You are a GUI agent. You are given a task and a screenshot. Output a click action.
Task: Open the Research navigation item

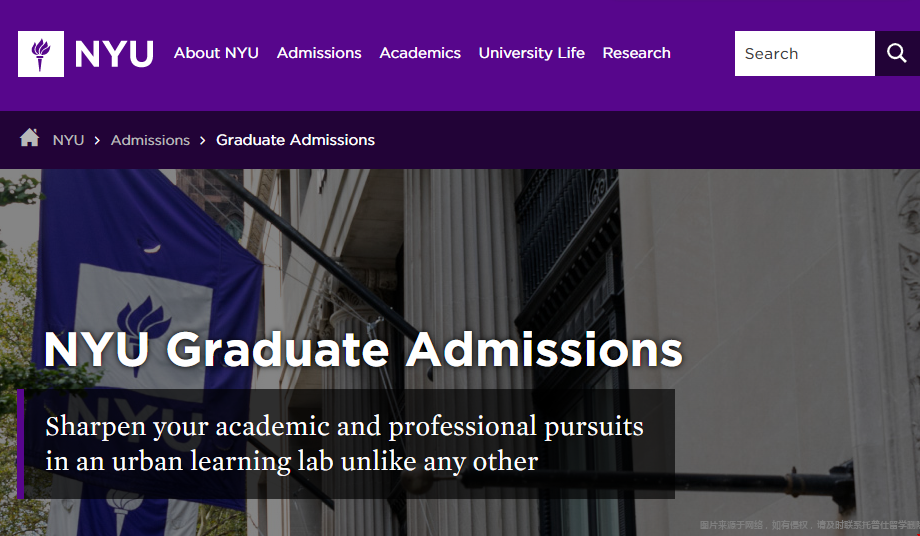point(637,53)
